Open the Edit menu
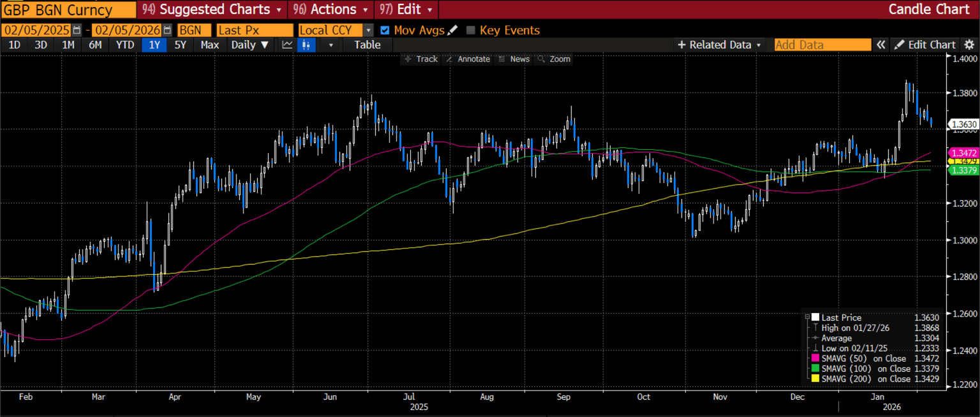 point(406,10)
